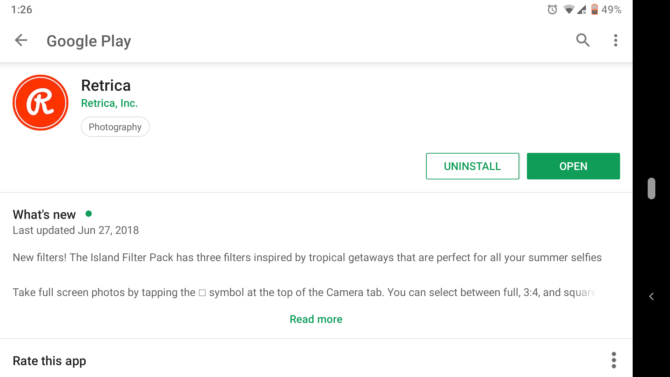Open the top-right overflow menu
Image resolution: width=670 pixels, height=377 pixels.
pos(615,40)
